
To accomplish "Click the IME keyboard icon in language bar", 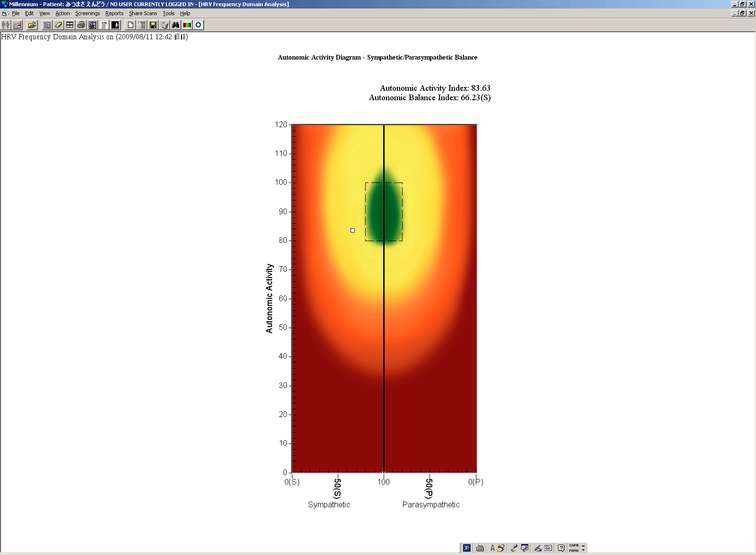I will (x=480, y=548).
